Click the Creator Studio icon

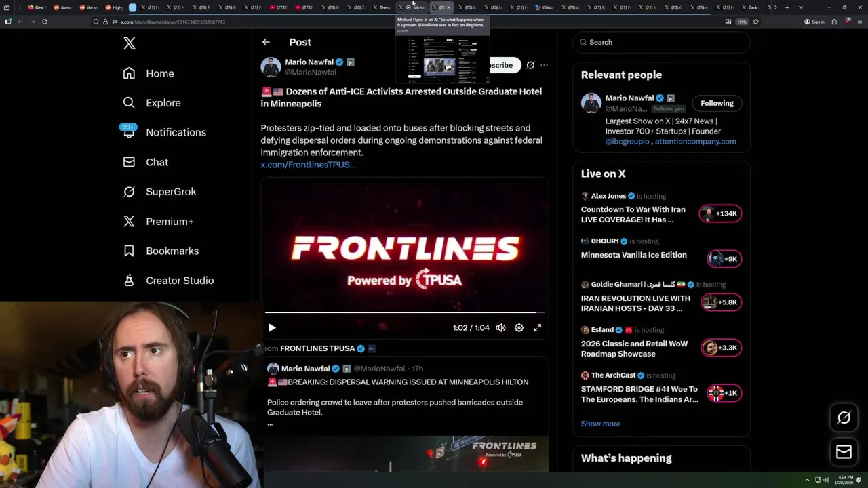(x=129, y=281)
